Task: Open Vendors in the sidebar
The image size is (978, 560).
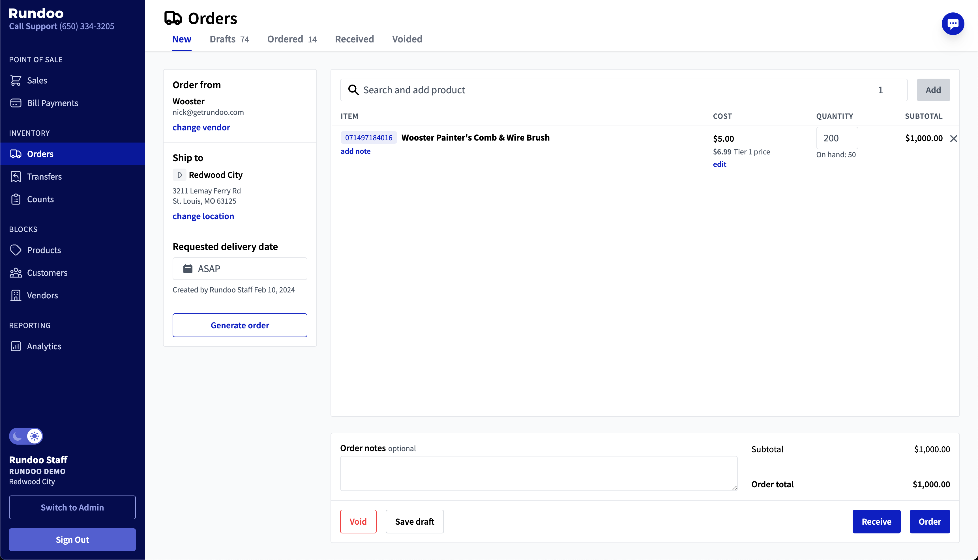Action: (x=72, y=295)
